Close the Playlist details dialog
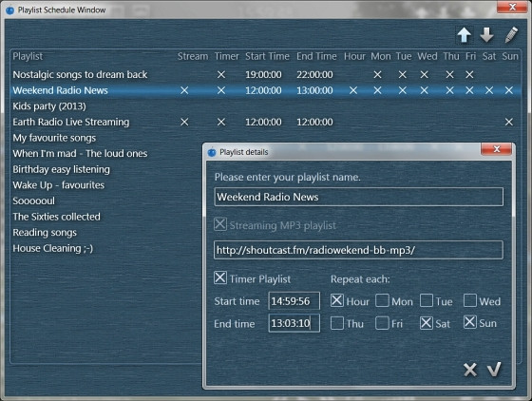This screenshot has width=532, height=401. (496, 149)
